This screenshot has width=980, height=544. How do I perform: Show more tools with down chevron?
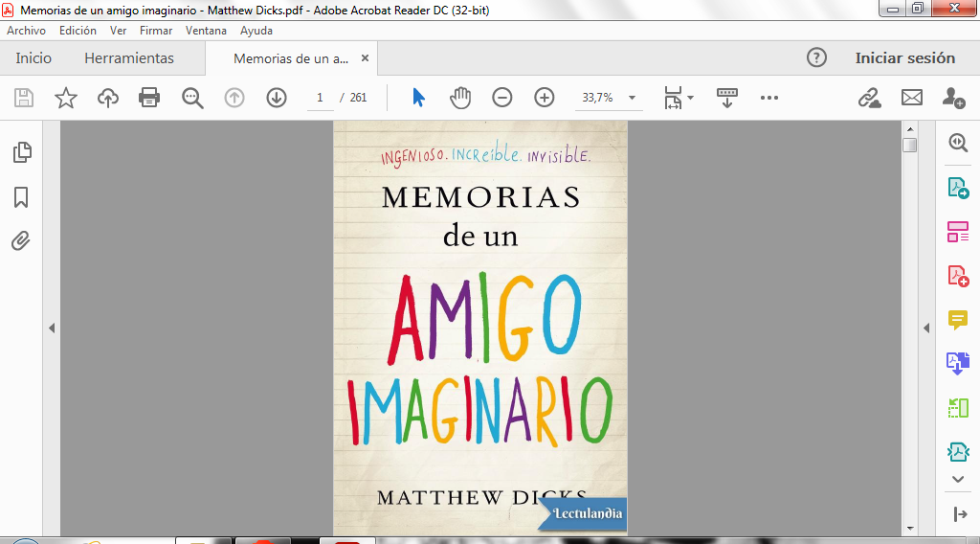tap(958, 480)
